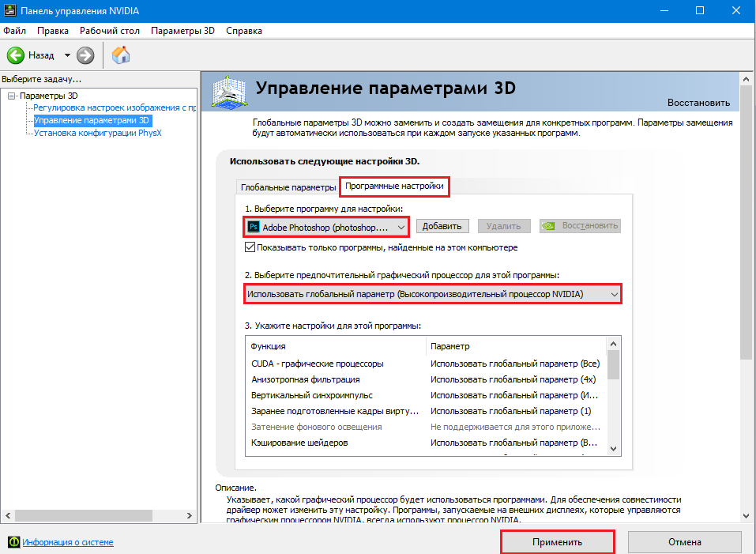This screenshot has width=756, height=554.
Task: Click the Функция column header
Action: coord(337,346)
